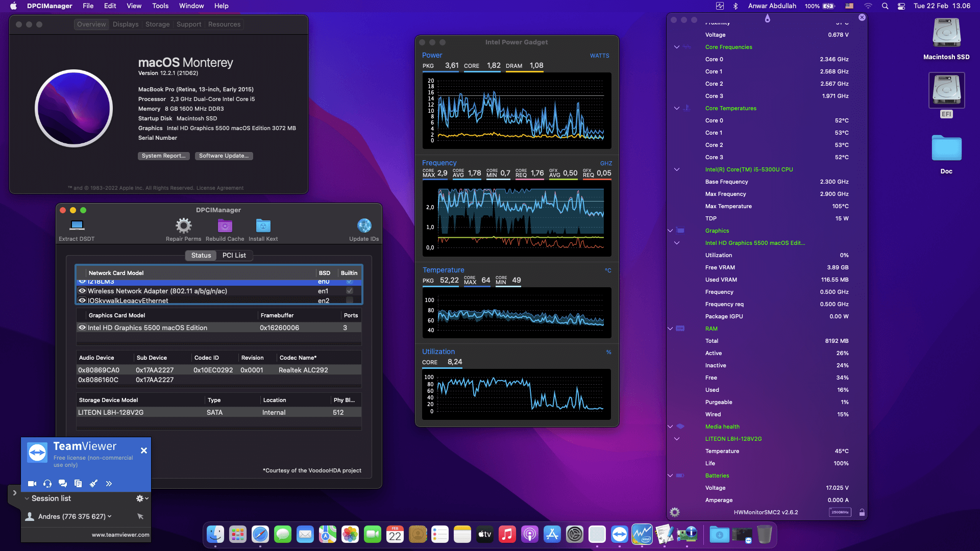Image resolution: width=980 pixels, height=551 pixels.
Task: Toggle Builtin checkbox for en0 I218LM3
Action: point(350,281)
